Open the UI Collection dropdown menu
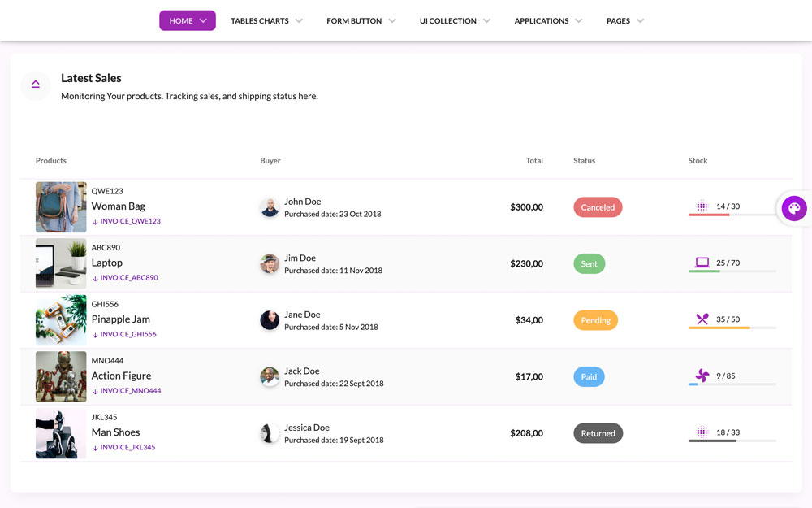Image resolution: width=812 pixels, height=508 pixels. (455, 21)
